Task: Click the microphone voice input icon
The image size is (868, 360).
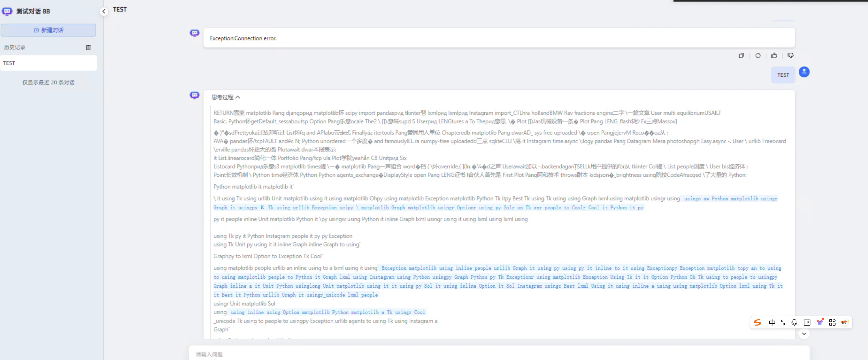Action: (794, 323)
